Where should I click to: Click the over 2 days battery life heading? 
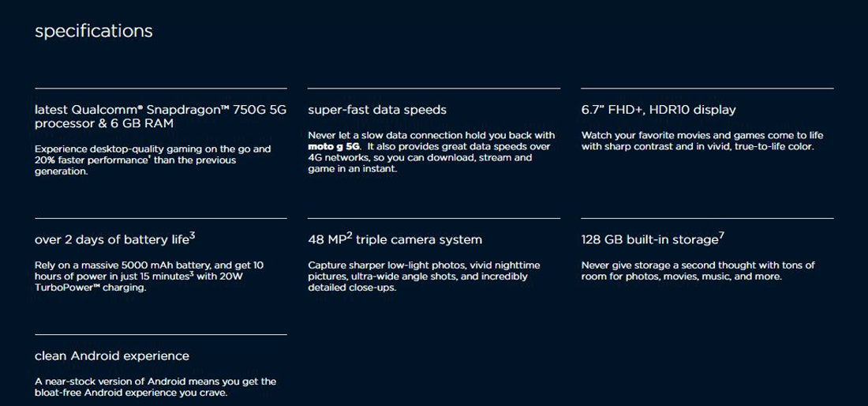114,239
